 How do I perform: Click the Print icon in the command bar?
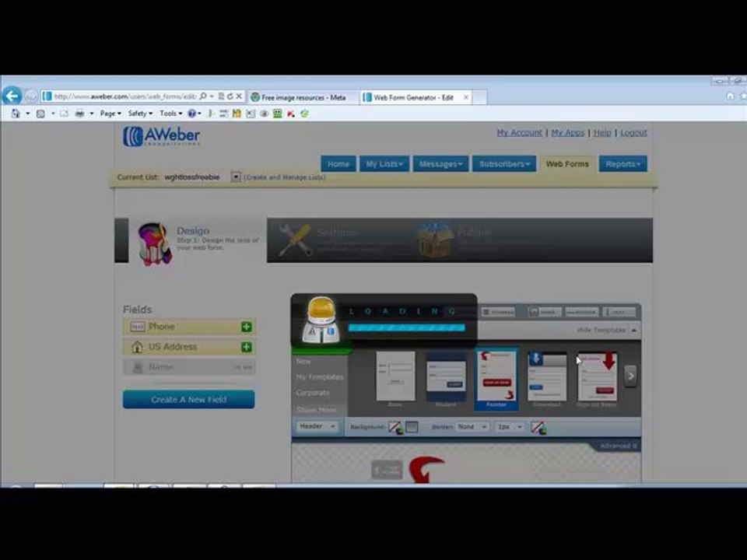79,114
